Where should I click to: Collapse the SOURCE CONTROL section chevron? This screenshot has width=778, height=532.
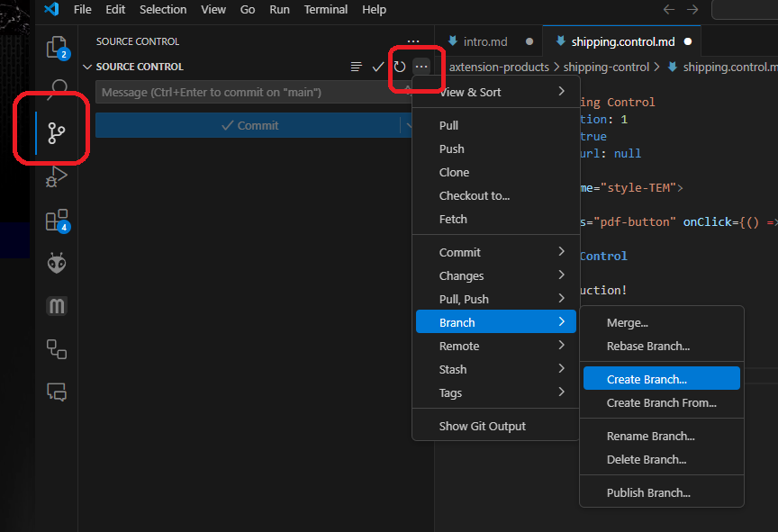87,67
